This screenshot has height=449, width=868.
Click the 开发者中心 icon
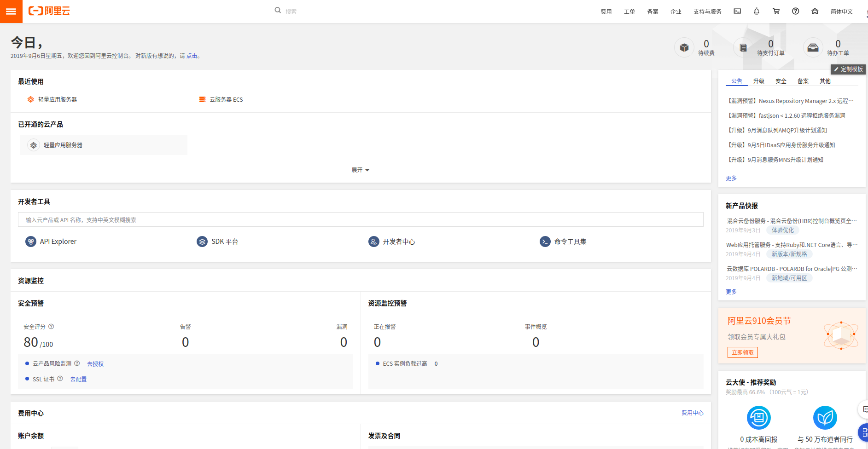pos(374,242)
